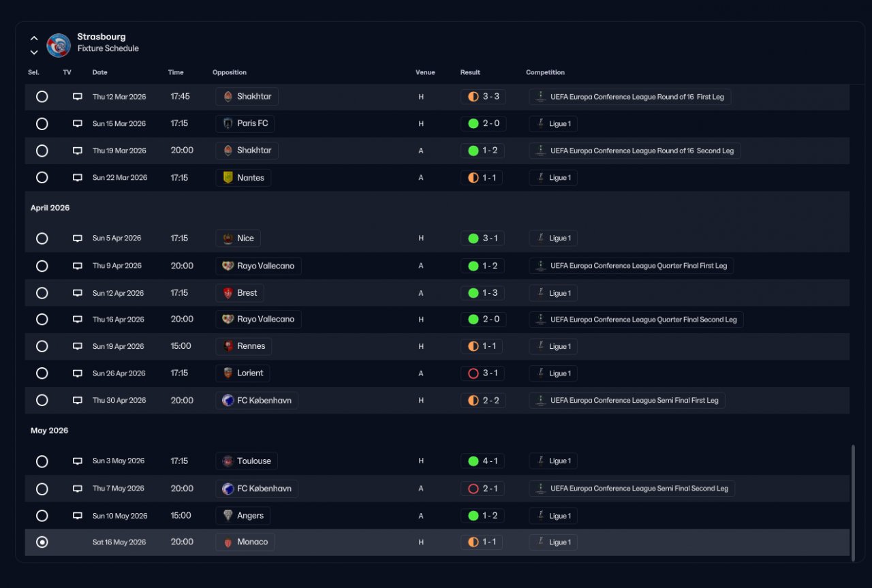Go to next club with the down chevron
The image size is (872, 588).
(x=34, y=52)
